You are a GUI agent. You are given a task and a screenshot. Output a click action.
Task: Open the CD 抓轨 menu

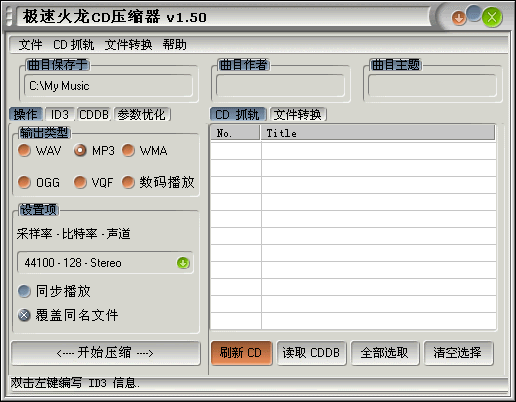click(73, 45)
